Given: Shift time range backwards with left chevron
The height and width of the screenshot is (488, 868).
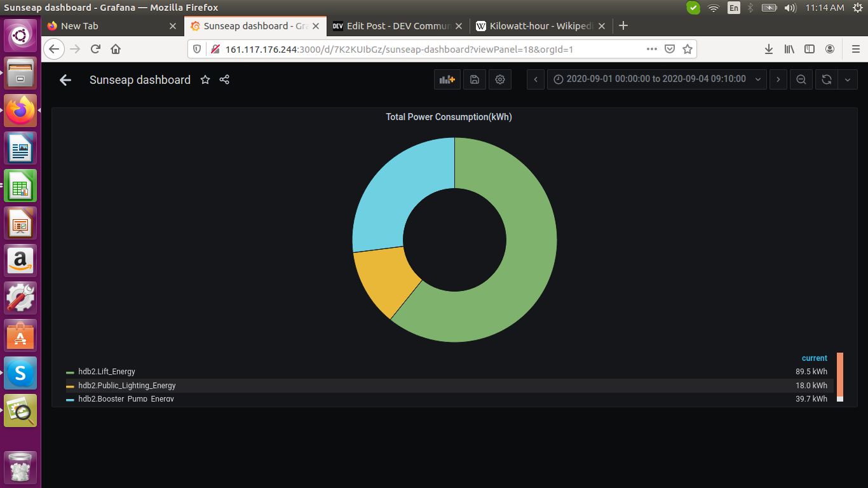Looking at the screenshot, I should [x=536, y=79].
